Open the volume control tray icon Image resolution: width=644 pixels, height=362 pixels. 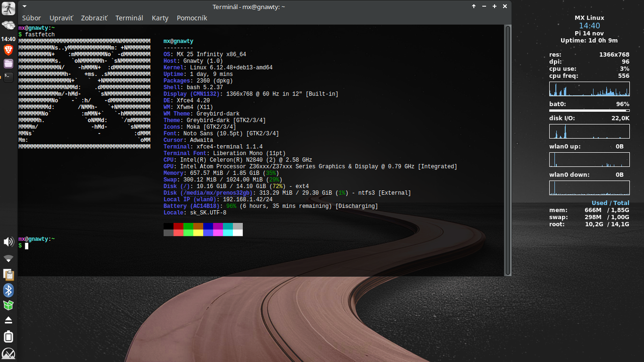tap(9, 242)
